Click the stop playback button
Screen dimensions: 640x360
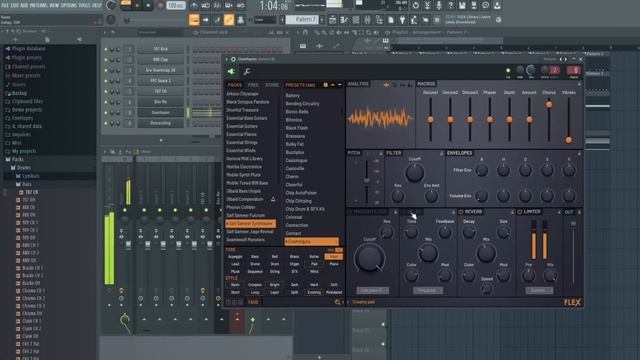click(148, 6)
